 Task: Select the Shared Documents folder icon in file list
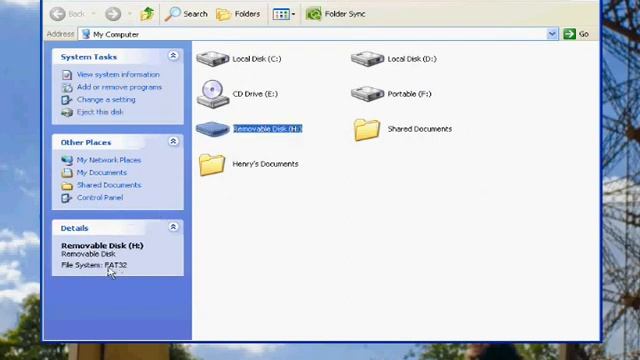point(367,130)
